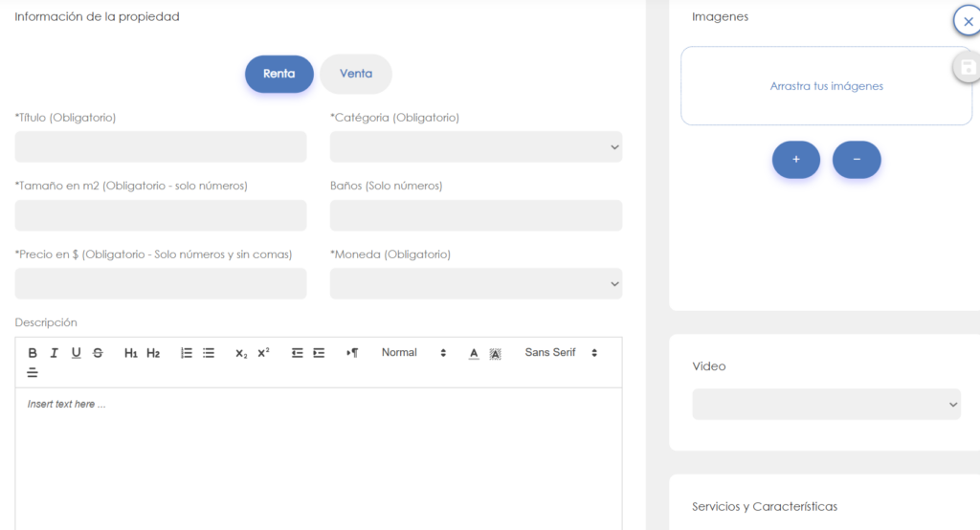This screenshot has height=530, width=980.
Task: Set Heading 1 style
Action: [130, 353]
